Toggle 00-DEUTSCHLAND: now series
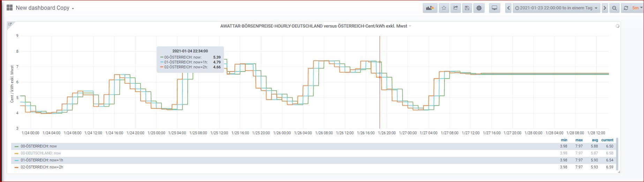644x182 pixels. [x=40, y=153]
